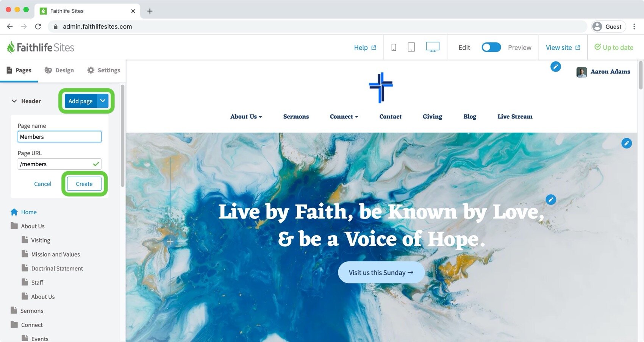This screenshot has width=644, height=342.
Task: Click the Page name input field
Action: [x=59, y=137]
